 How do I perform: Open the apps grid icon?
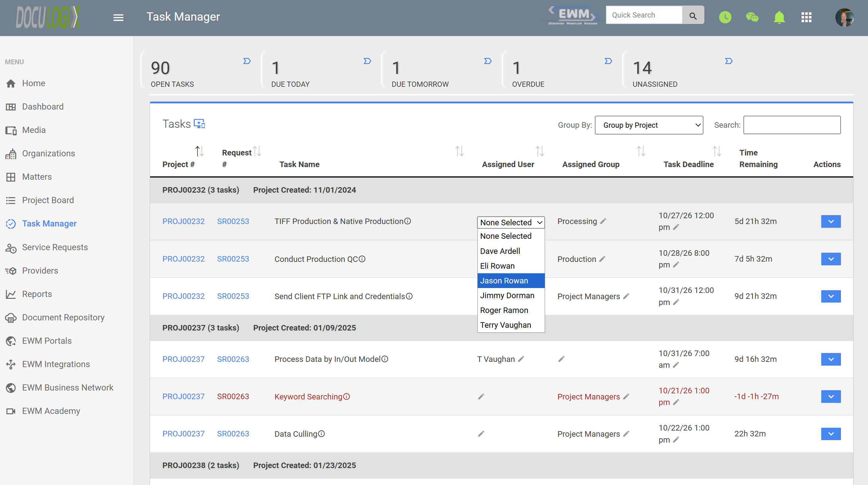[x=806, y=17]
